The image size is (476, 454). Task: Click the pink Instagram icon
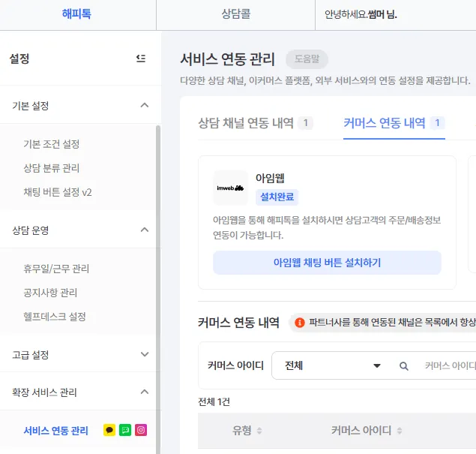point(141,430)
